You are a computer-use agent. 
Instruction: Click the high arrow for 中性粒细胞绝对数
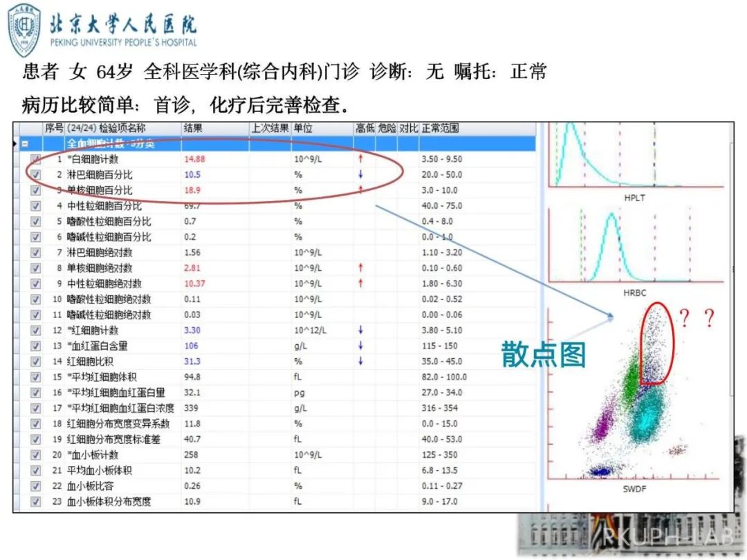pos(360,283)
